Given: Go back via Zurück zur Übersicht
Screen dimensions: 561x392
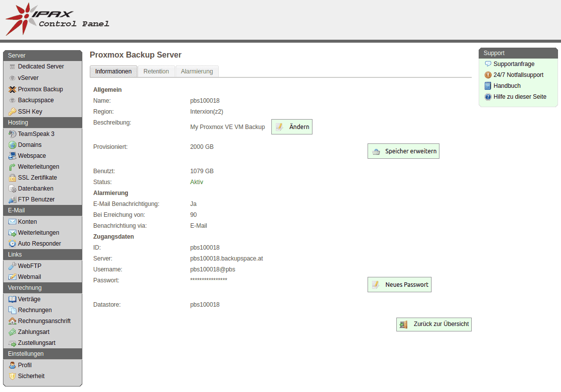Looking at the screenshot, I should click(x=434, y=325).
